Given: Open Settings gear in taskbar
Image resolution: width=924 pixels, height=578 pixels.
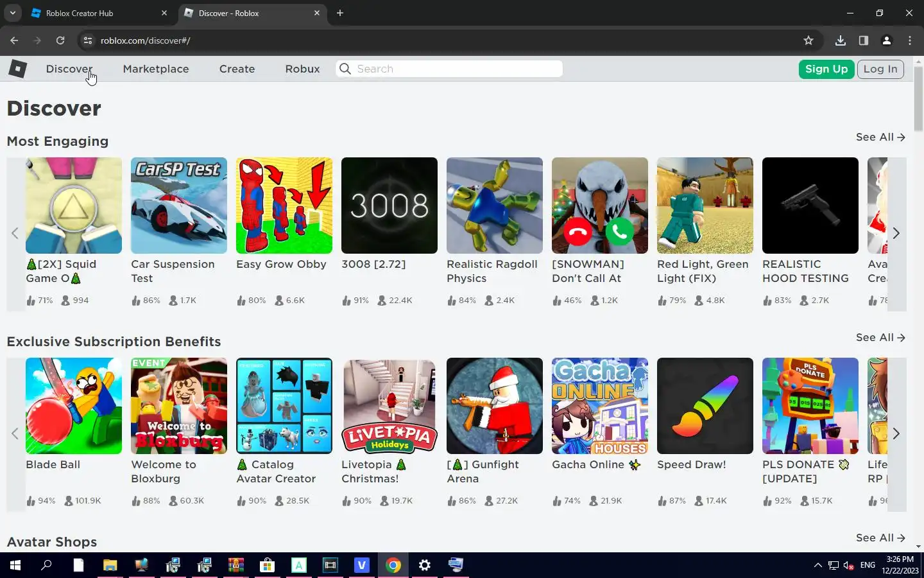Looking at the screenshot, I should pos(425,565).
